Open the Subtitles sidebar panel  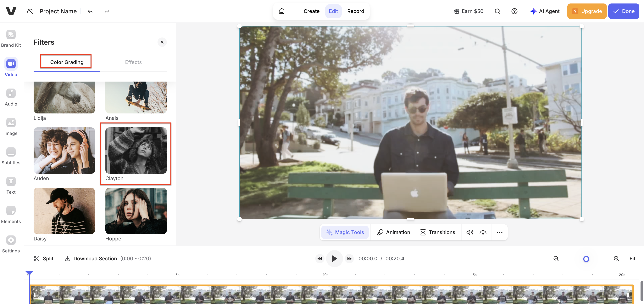point(11,156)
